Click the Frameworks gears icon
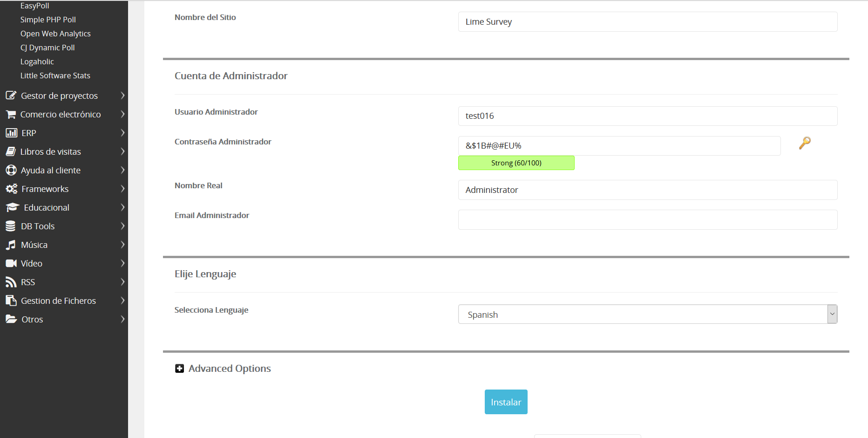The image size is (868, 438). (11, 189)
